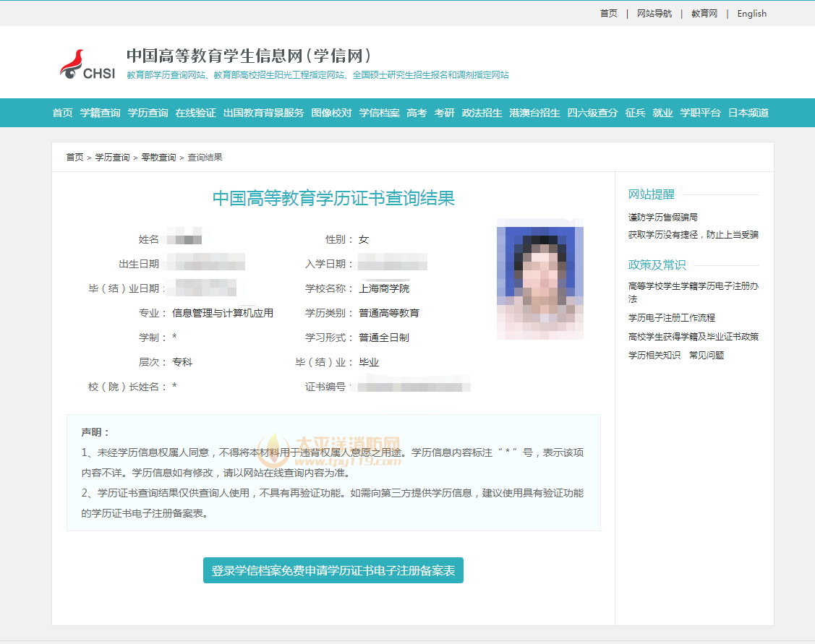Screen dimensions: 815x644
Task: Open 四六级查分 menu item
Action: (592, 113)
